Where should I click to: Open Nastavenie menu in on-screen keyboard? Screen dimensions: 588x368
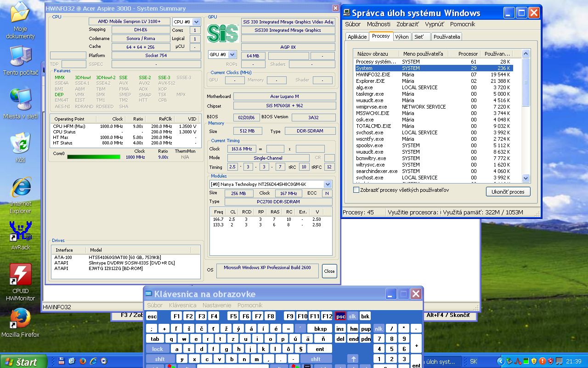(x=216, y=305)
